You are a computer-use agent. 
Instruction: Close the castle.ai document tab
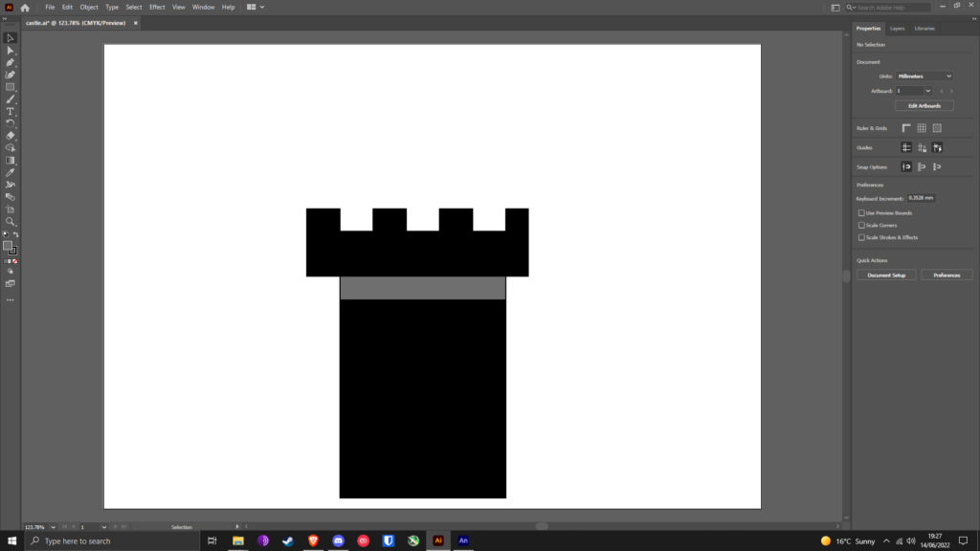click(136, 23)
